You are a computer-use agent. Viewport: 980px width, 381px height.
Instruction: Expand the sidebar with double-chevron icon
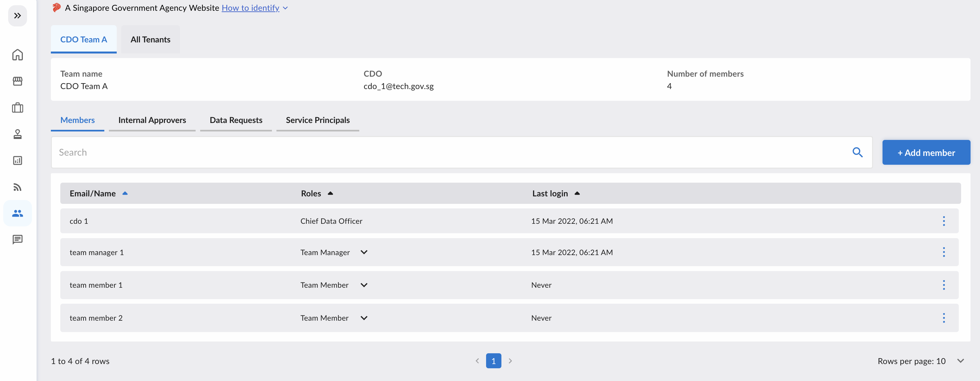point(18,16)
